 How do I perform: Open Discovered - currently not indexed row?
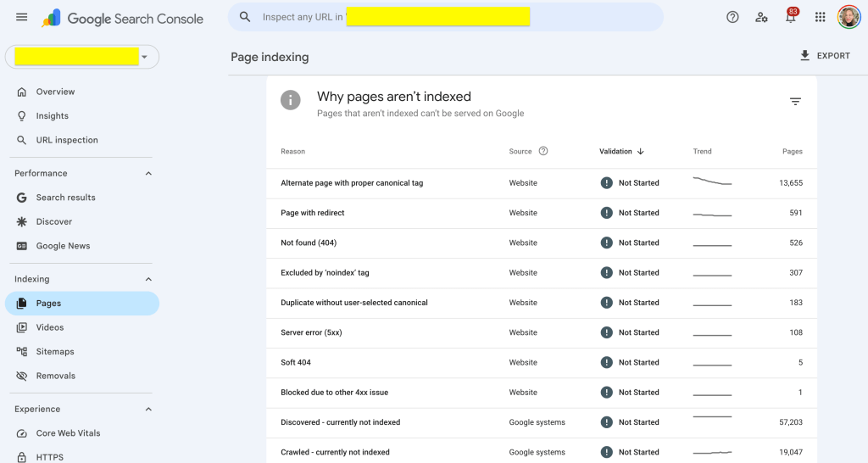(x=542, y=422)
